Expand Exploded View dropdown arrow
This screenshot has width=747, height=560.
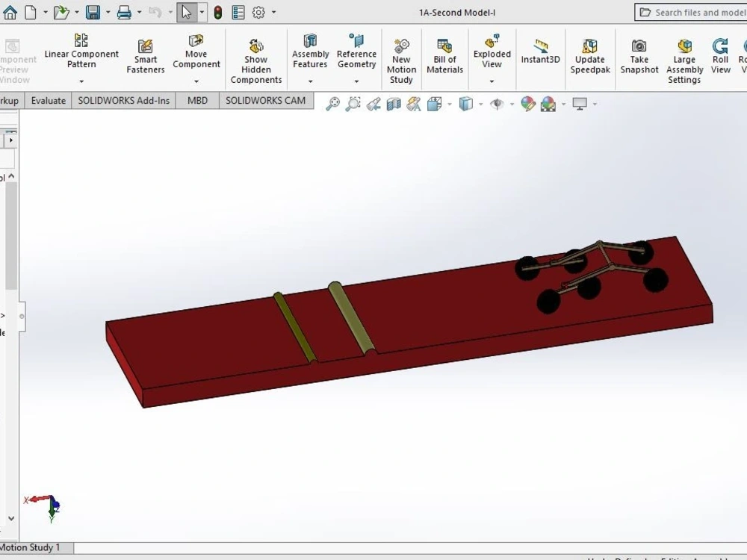[x=492, y=81]
